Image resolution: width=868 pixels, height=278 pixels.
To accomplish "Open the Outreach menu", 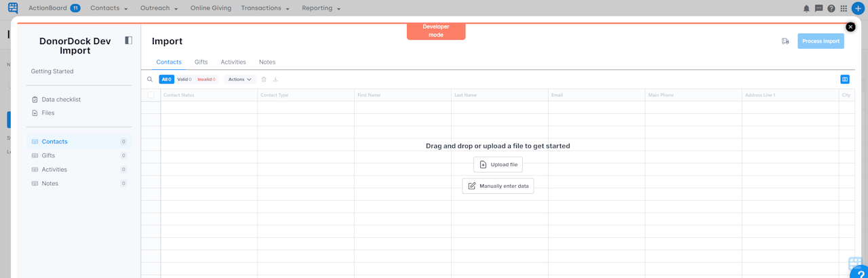I will (x=159, y=8).
